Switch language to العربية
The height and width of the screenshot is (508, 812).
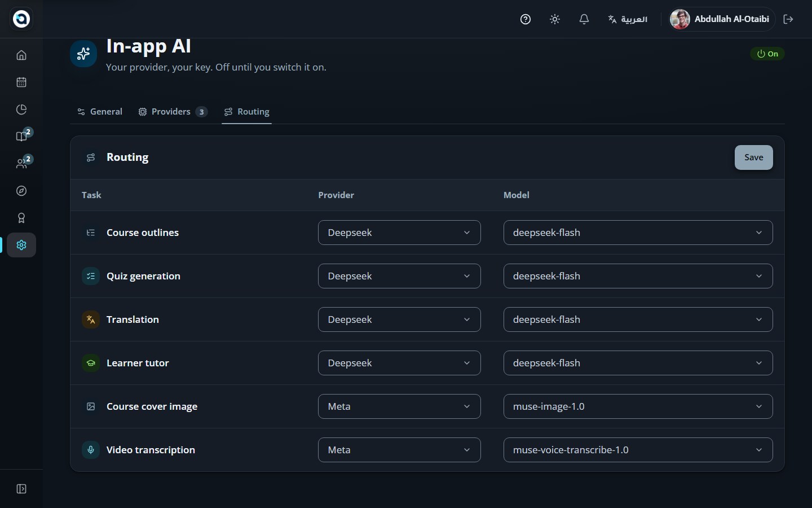click(628, 19)
